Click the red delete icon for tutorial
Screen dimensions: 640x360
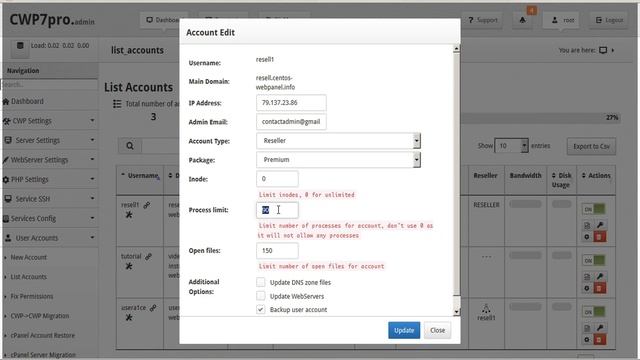point(600,288)
